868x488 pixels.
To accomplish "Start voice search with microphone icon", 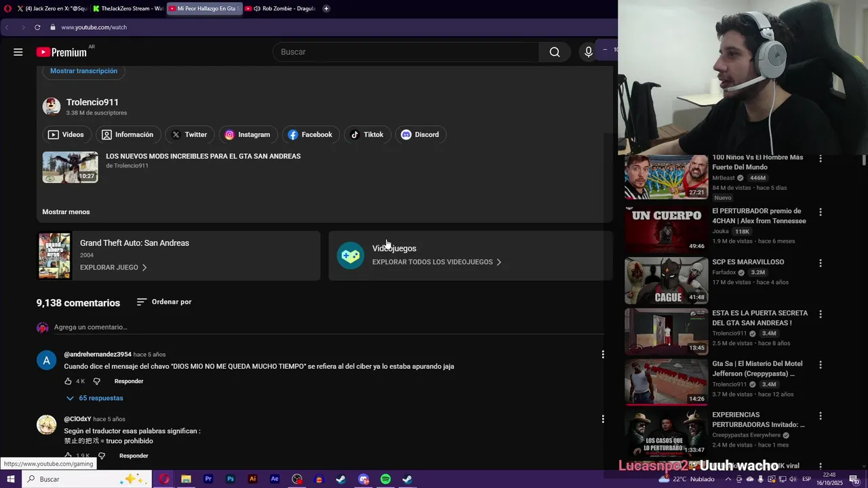I will pos(589,52).
